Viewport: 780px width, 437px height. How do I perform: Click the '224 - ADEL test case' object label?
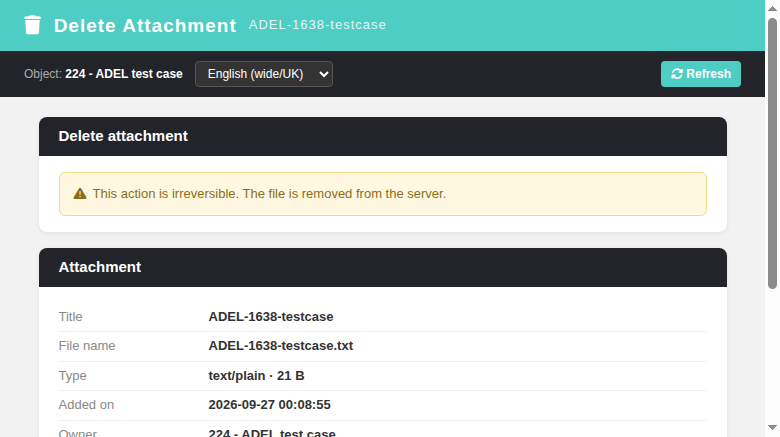[124, 74]
